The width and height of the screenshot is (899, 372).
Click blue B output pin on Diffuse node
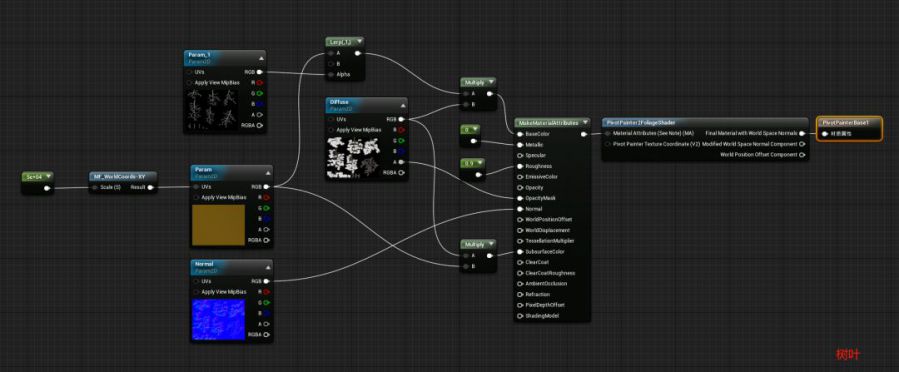(401, 151)
